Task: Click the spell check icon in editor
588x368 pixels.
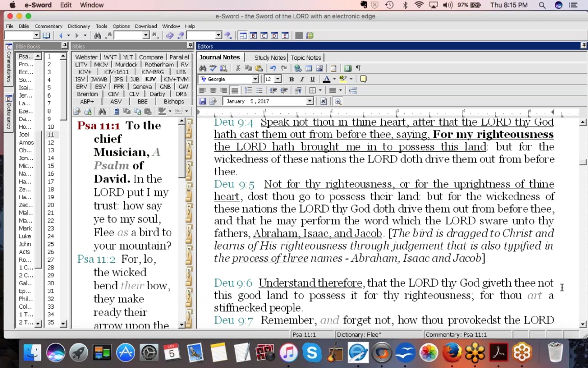Action: 213,68
